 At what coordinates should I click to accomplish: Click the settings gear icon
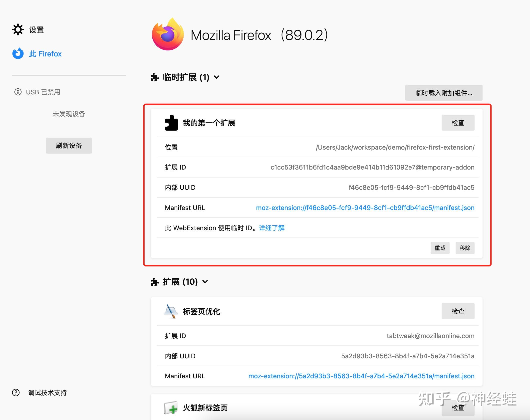[x=18, y=30]
